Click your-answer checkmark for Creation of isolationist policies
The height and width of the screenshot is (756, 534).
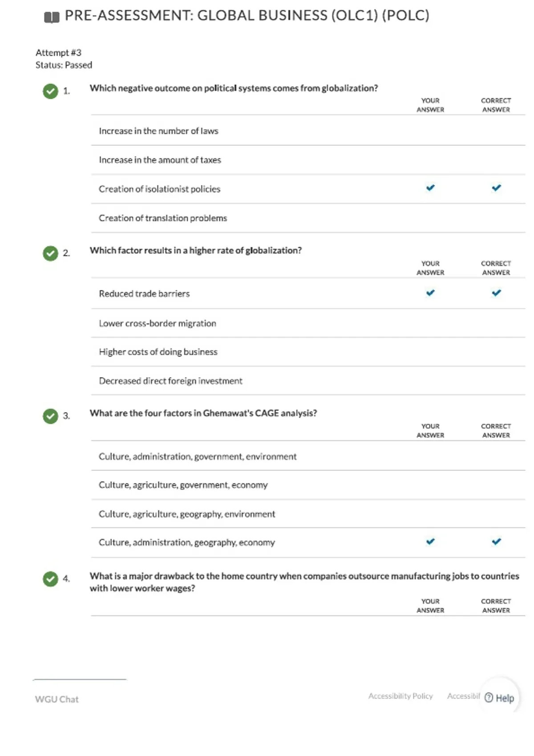click(430, 188)
